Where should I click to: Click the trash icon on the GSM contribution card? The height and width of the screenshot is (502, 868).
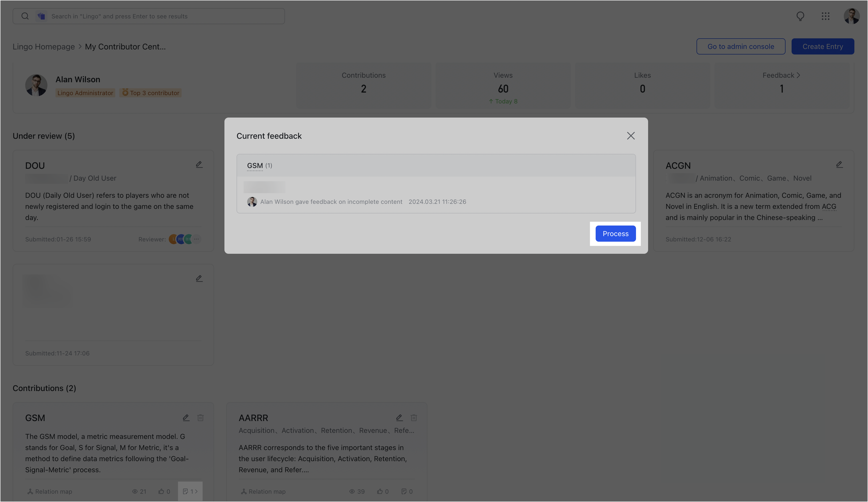(x=200, y=417)
